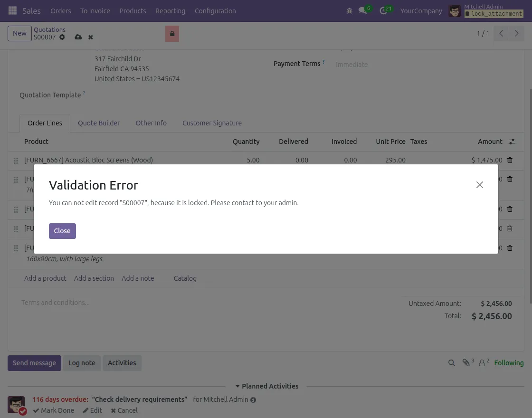Open the record settings gear beside S00007

click(x=62, y=37)
